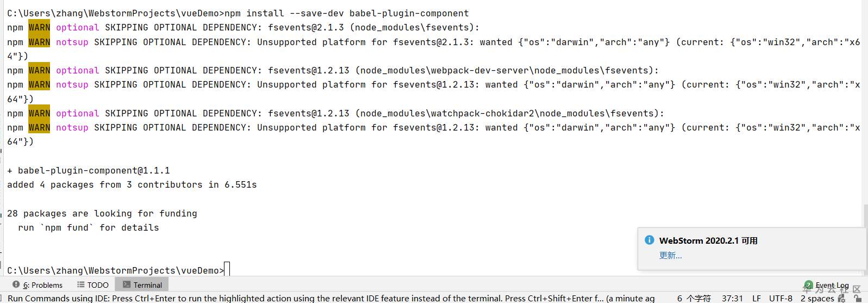
Task: Toggle tool window bars at status bar corner
Action: click(x=3, y=298)
